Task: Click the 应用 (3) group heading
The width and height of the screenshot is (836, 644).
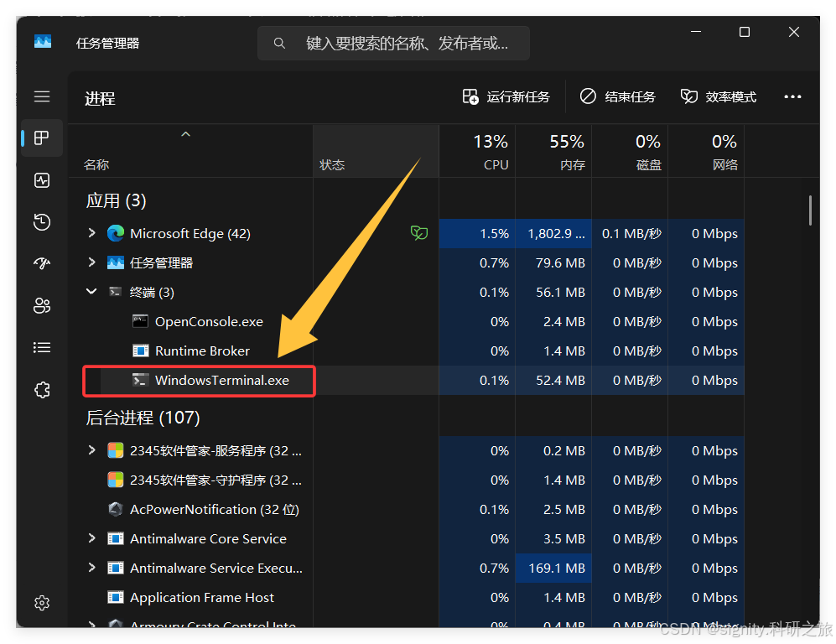Action: 117,200
